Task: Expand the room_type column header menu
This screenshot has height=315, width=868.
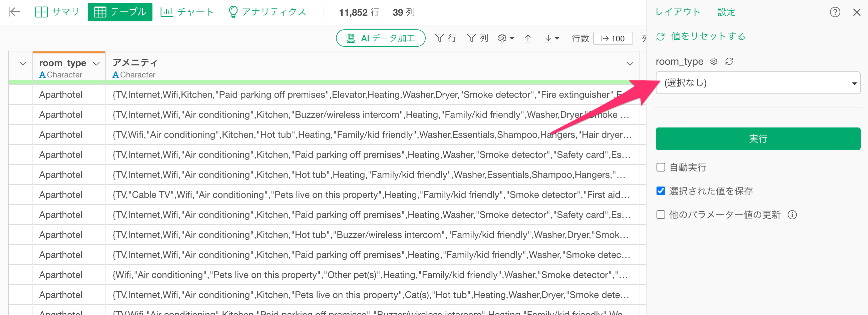Action: [96, 63]
